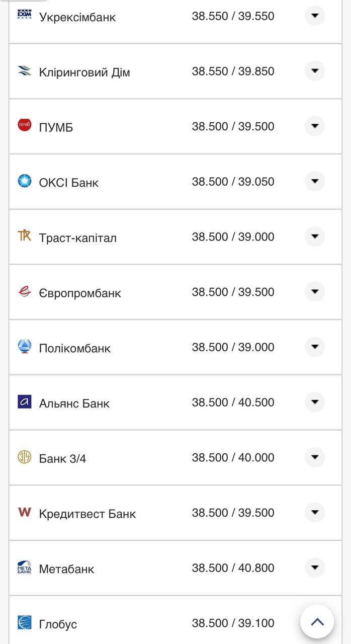Image resolution: width=351 pixels, height=644 pixels.
Task: Click the red ПУМБ logo icon
Action: (x=24, y=125)
